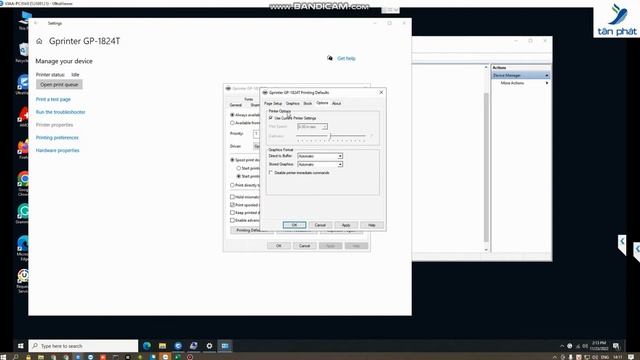Viewport: 640px width, 360px height.
Task: Open Hardware properties link
Action: pos(58,150)
